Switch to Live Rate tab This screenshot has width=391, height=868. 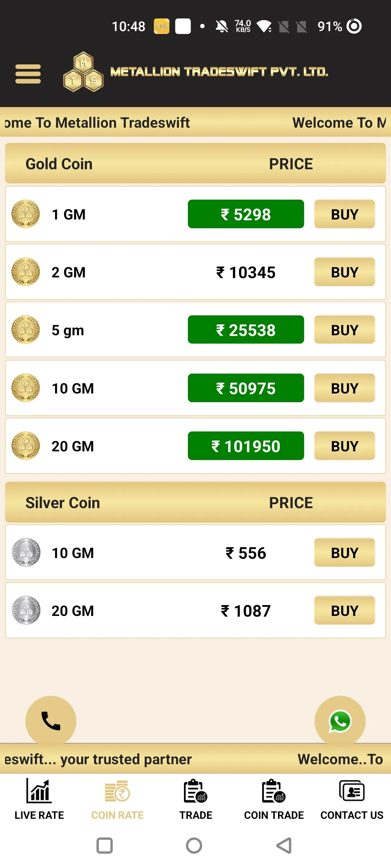coord(39,800)
